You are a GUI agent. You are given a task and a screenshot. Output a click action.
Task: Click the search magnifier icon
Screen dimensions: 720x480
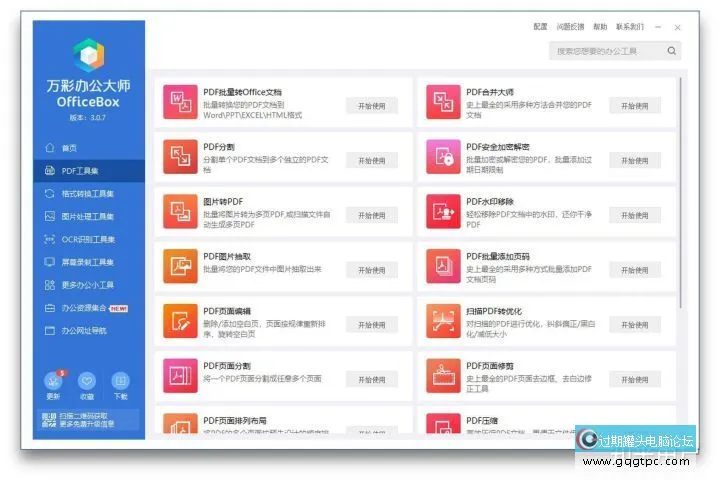point(672,51)
